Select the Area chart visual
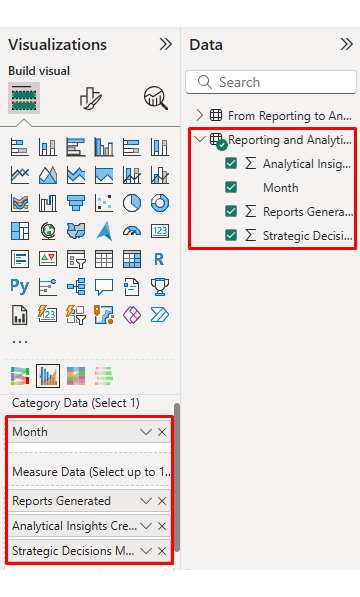Screen dimensions: 360x597 48,175
